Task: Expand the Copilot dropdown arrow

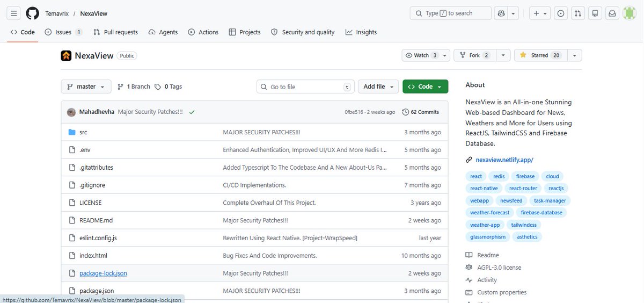Action: click(x=514, y=13)
